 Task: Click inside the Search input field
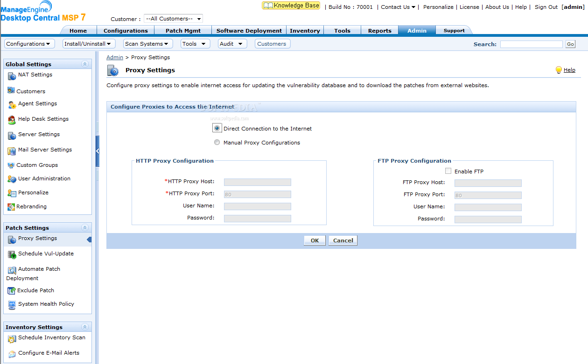532,44
